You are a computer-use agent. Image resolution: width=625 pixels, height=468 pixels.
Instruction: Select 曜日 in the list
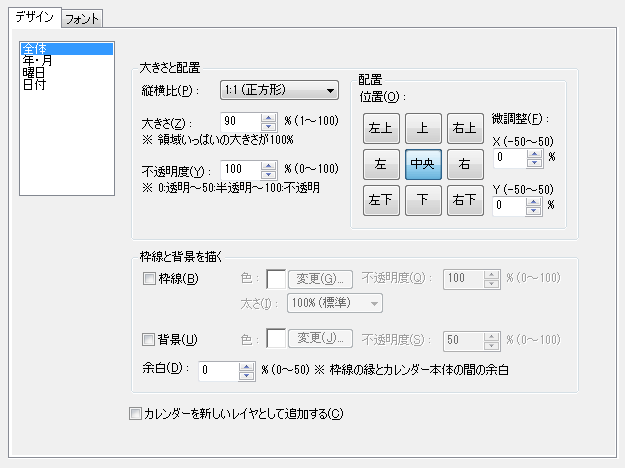(33, 73)
